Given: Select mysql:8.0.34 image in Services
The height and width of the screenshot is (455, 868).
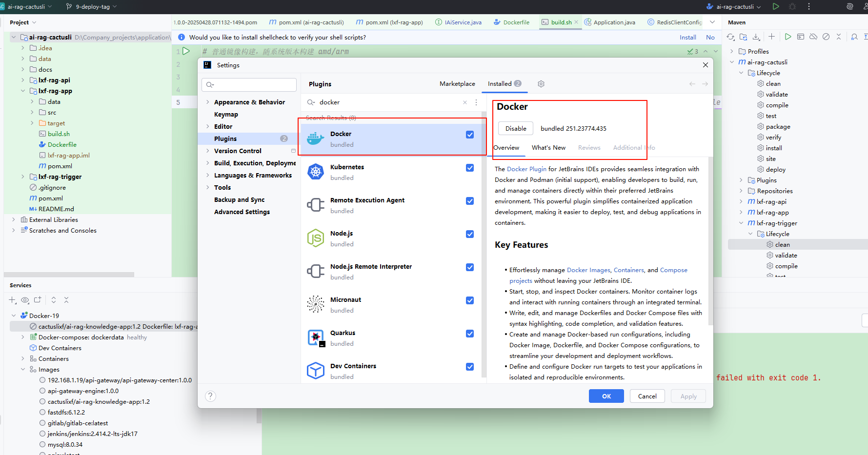Looking at the screenshot, I should (65, 445).
